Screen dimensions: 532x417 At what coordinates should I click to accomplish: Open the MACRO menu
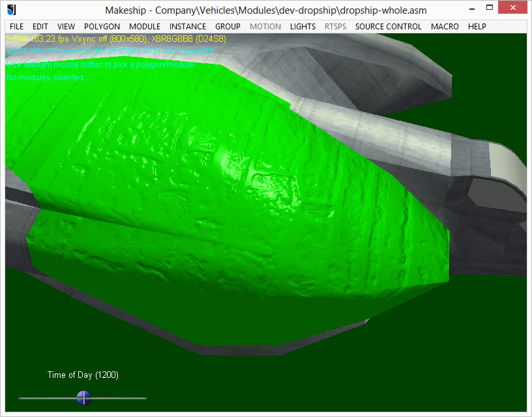445,27
